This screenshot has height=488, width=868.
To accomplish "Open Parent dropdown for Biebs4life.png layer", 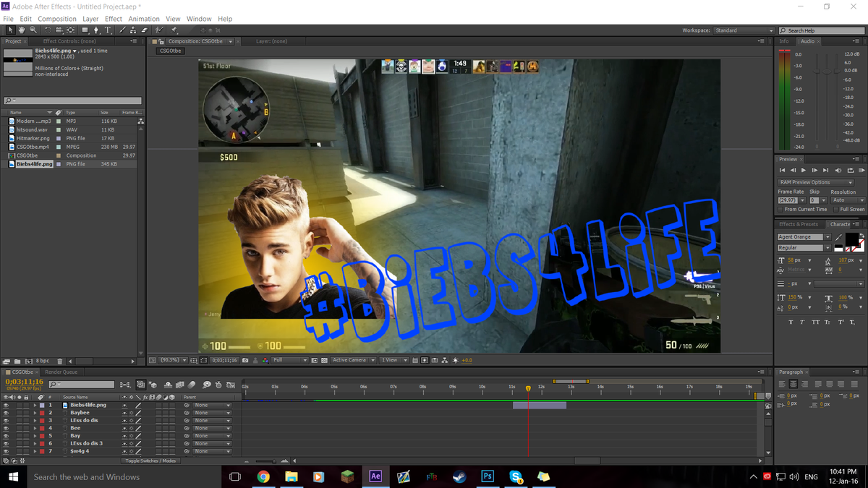I will coord(212,406).
